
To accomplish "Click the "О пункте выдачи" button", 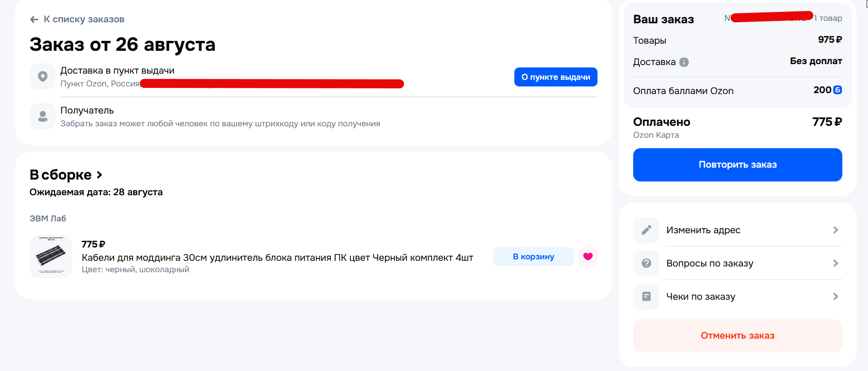I will pyautogui.click(x=556, y=77).
